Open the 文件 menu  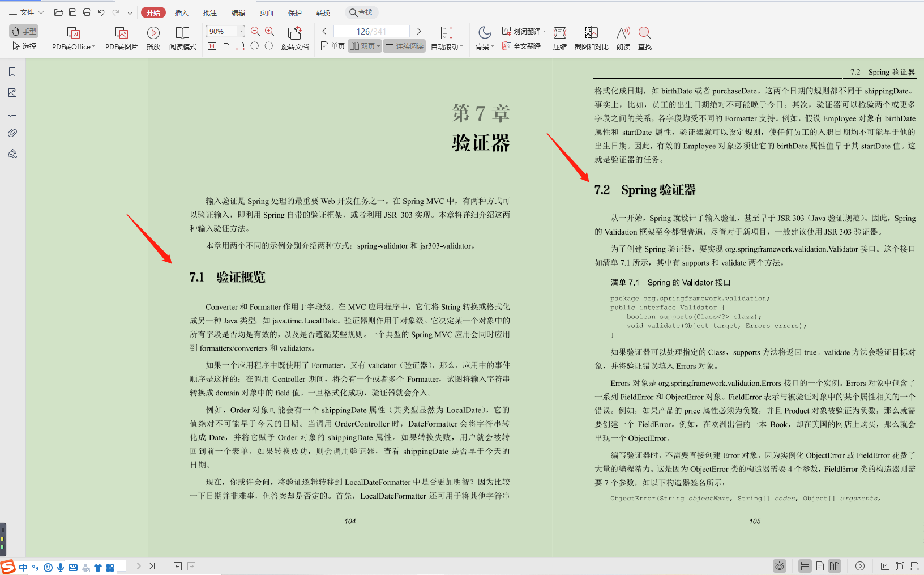pos(26,12)
